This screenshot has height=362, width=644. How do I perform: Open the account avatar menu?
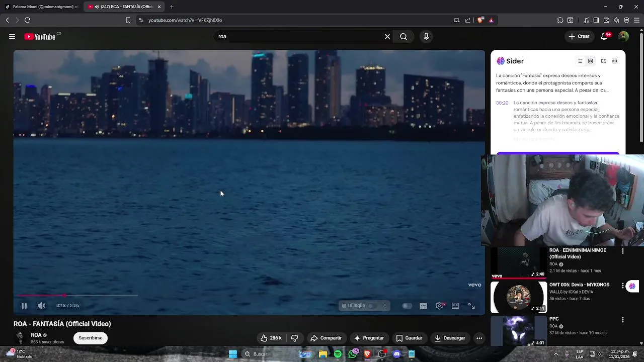623,37
